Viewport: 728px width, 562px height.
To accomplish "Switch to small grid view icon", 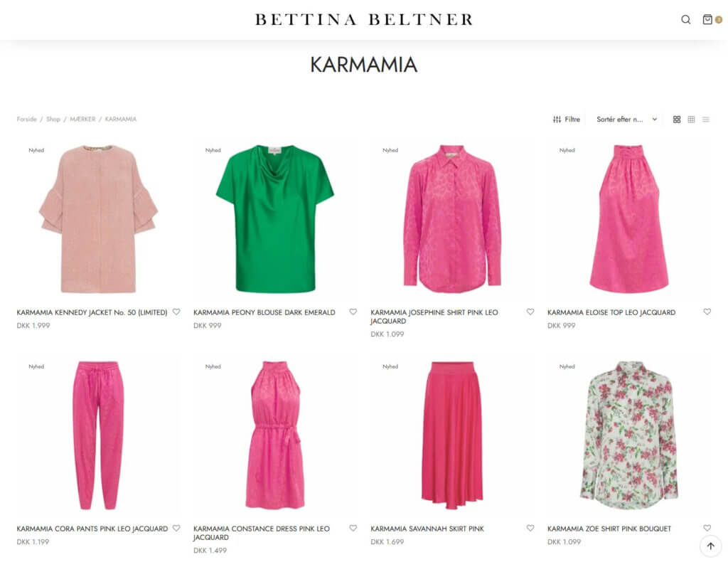I will (691, 120).
